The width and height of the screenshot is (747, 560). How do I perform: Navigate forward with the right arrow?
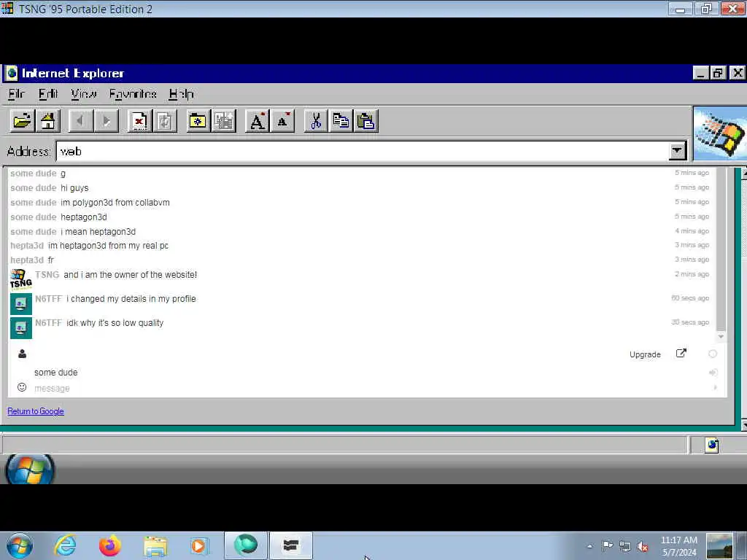pos(107,121)
